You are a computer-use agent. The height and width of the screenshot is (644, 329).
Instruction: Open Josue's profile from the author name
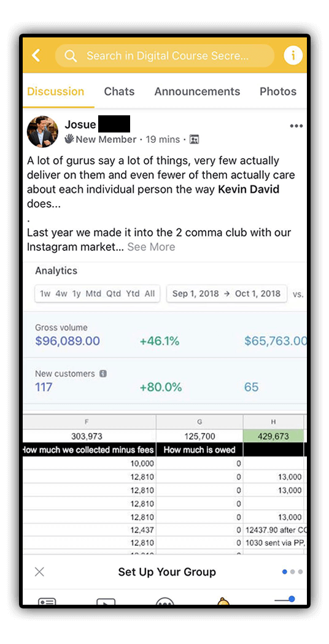tap(80, 125)
